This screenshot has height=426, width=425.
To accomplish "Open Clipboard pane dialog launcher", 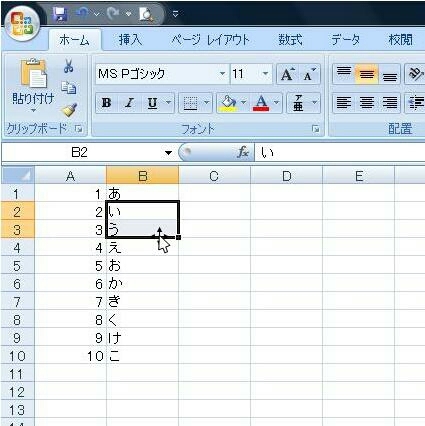I will point(79,129).
